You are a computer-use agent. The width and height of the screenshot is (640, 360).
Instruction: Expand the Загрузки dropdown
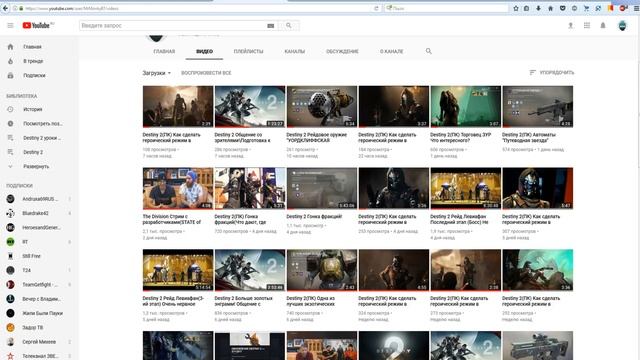click(156, 73)
